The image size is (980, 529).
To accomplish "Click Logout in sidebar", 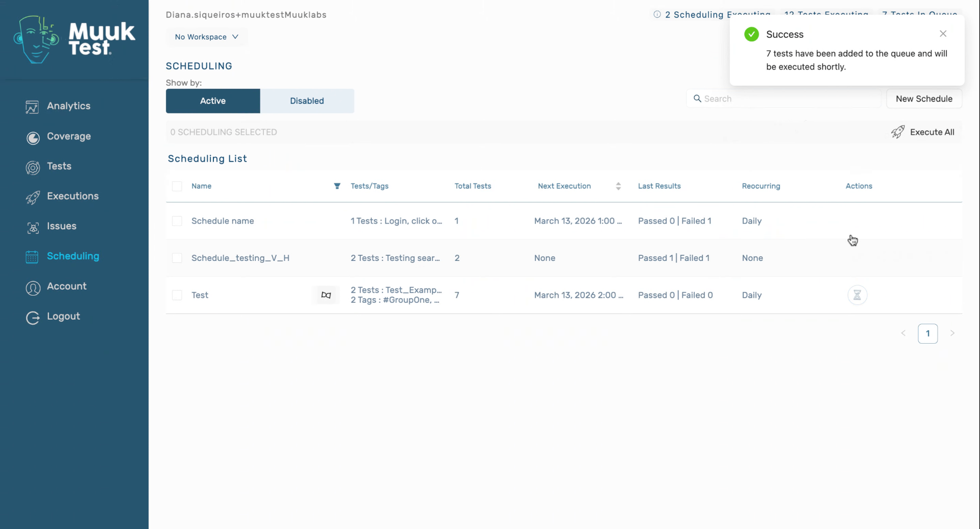I will coord(63,317).
